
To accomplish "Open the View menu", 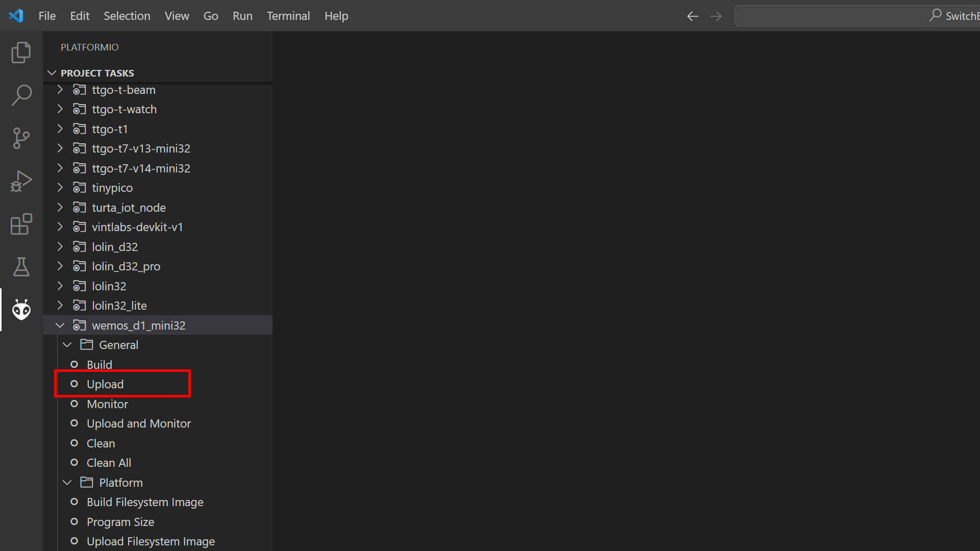I will tap(177, 16).
